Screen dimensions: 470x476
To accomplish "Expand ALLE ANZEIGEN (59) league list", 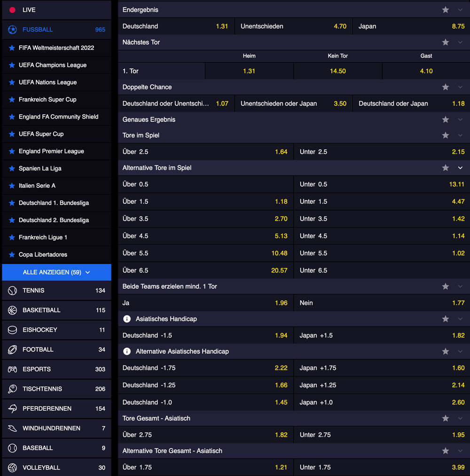I will click(56, 272).
